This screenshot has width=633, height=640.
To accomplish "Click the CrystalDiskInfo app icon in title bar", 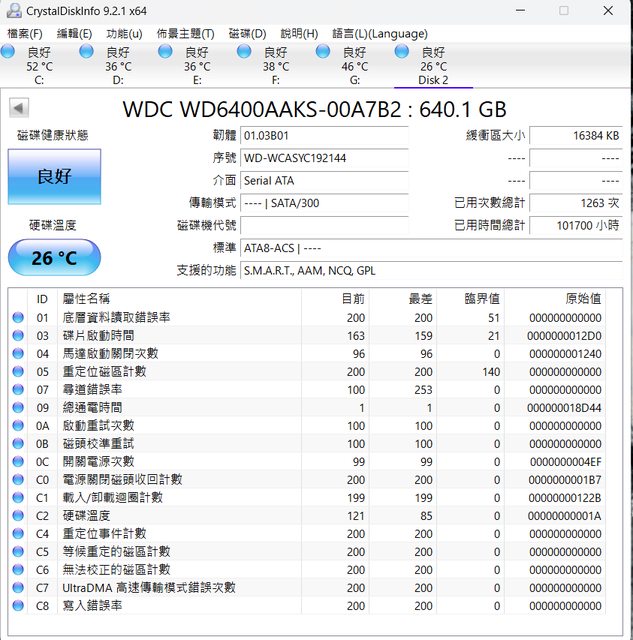I will pos(12,11).
